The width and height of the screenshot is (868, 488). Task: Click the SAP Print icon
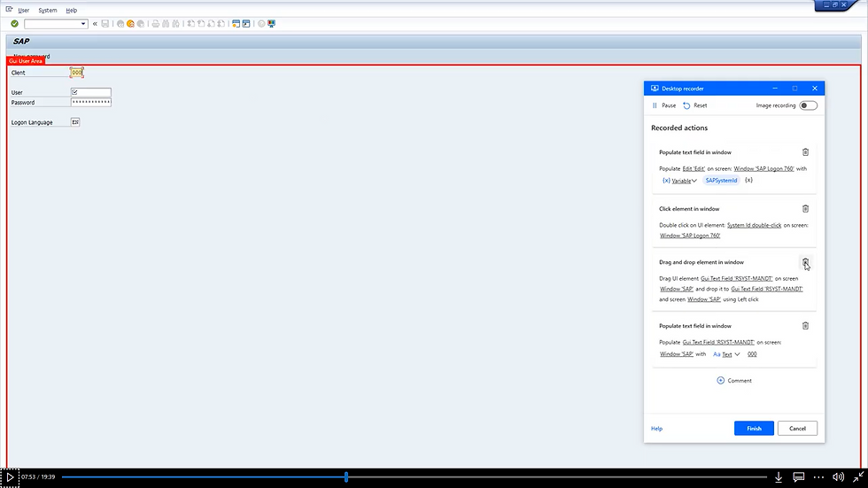pos(156,24)
